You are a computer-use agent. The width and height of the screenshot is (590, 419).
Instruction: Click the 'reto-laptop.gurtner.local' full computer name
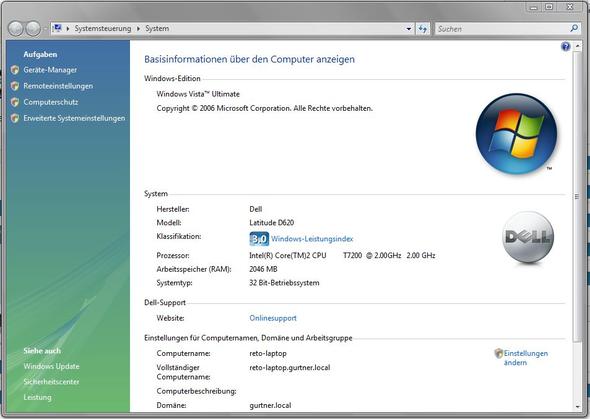tap(290, 367)
